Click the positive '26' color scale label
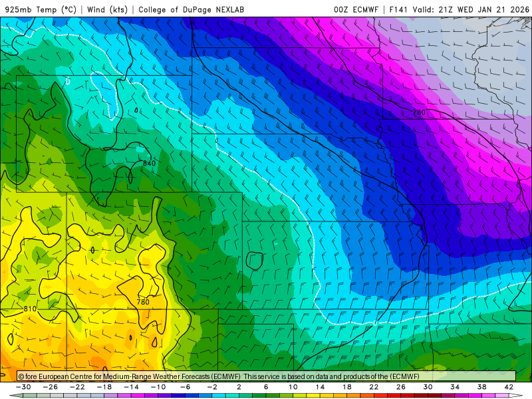The image size is (532, 399). click(401, 387)
